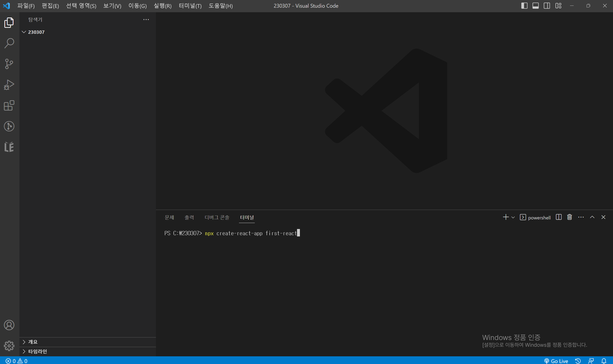Screen dimensions: 613x364
Task: Open the Accounts icon in activity bar
Action: tap(9, 325)
